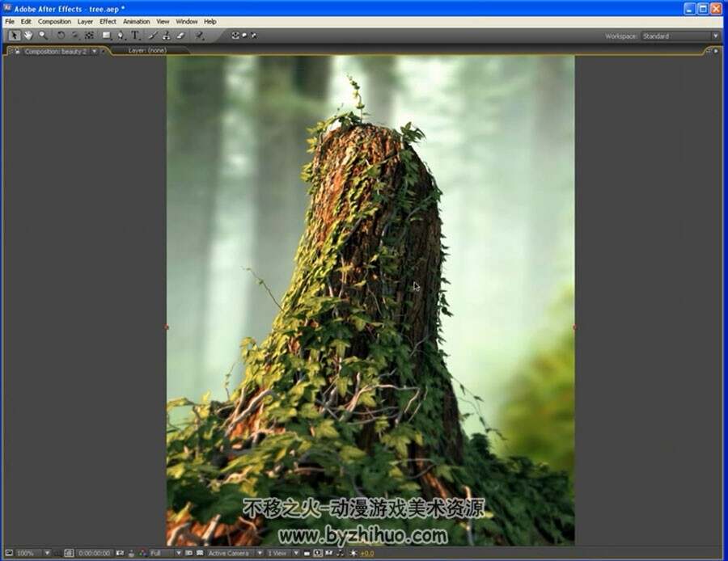Open the 100% magnification dropdown
Viewport: 728px width, 561px height.
[33, 553]
